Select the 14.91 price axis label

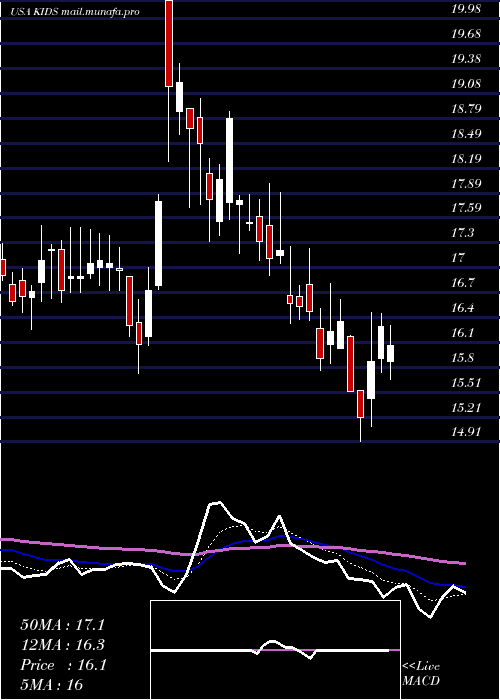click(x=466, y=432)
